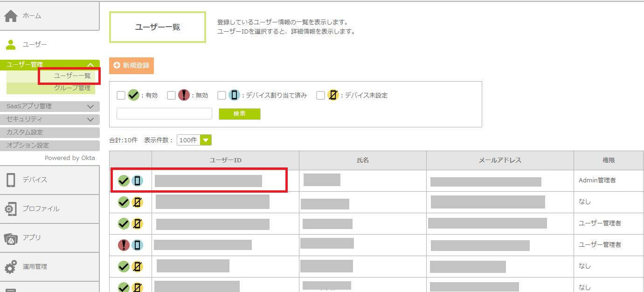Enable the 有効 filter checkbox
The height and width of the screenshot is (292, 644).
121,96
